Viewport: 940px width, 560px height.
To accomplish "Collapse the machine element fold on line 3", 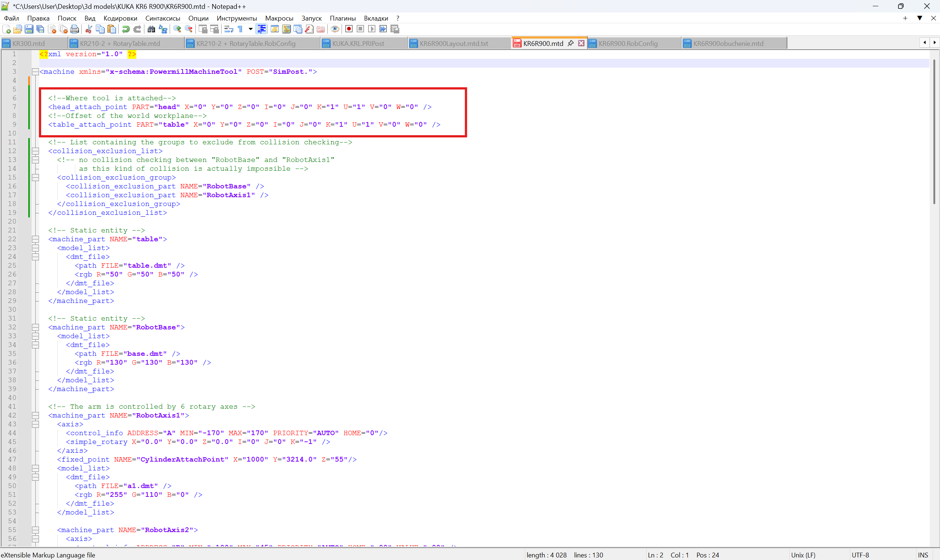I will coord(35,72).
